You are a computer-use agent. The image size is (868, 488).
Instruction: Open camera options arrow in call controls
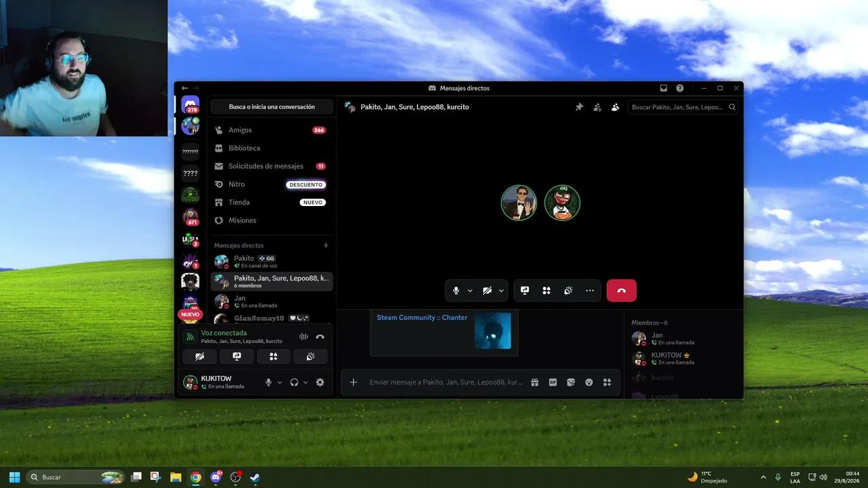(x=502, y=290)
